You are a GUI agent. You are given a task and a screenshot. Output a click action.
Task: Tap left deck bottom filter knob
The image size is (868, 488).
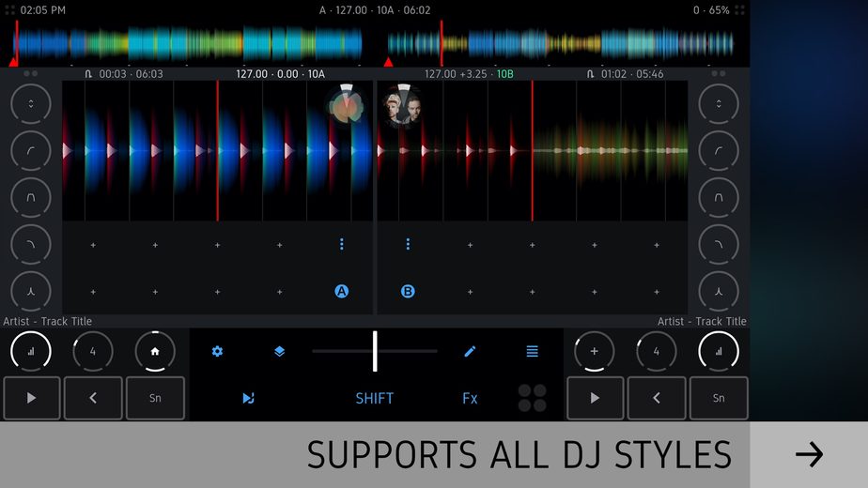[x=31, y=291]
